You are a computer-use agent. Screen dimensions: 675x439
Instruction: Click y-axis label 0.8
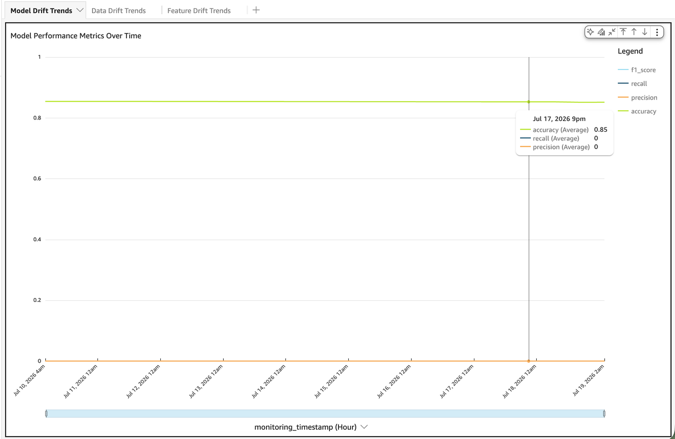coord(37,118)
